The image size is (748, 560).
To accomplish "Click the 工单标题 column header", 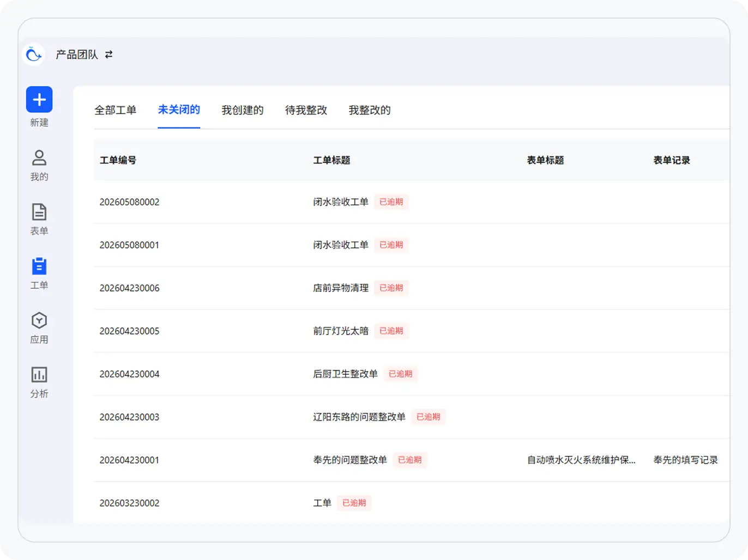I will pyautogui.click(x=331, y=160).
